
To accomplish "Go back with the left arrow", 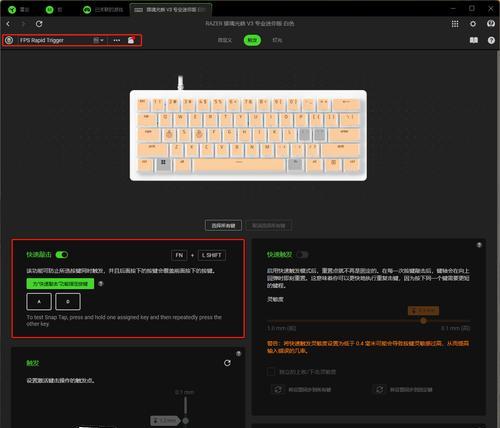I will coord(8,24).
